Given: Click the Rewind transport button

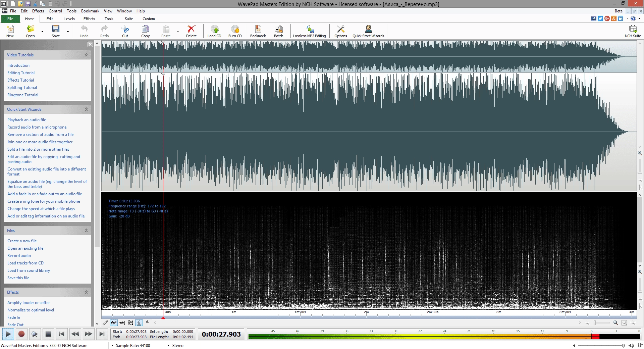Looking at the screenshot, I should coord(75,334).
